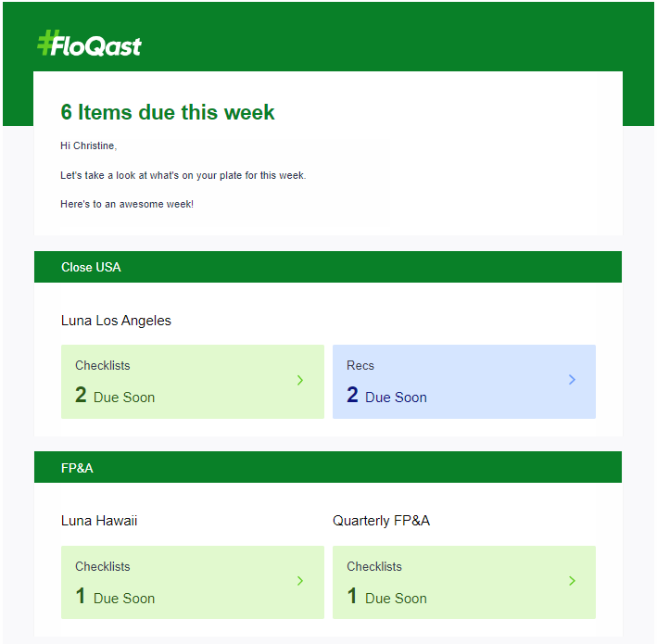This screenshot has width=657, height=644.
Task: Open the Quarterly FP&A Checklists card
Action: coord(464,583)
